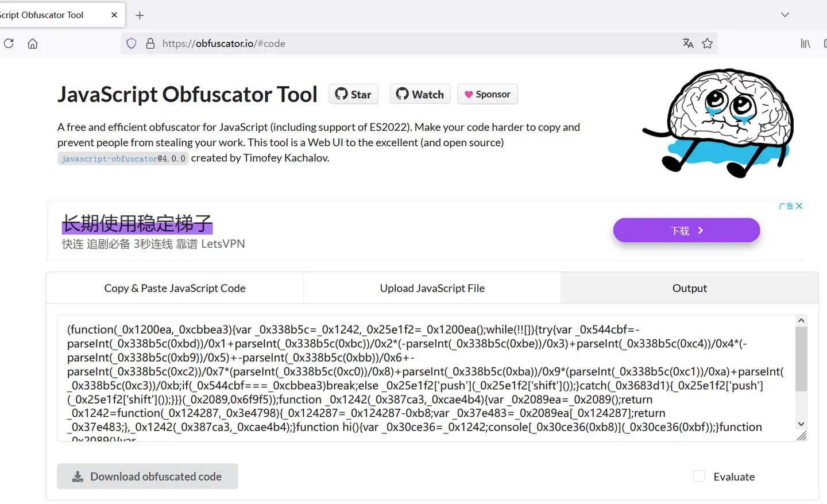Watch the project on GitHub

coord(420,94)
